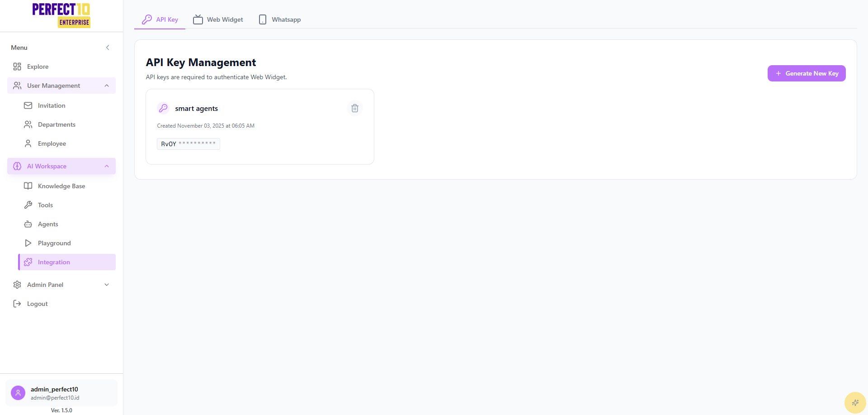
Task: Click the API Key Management heading
Action: point(201,62)
